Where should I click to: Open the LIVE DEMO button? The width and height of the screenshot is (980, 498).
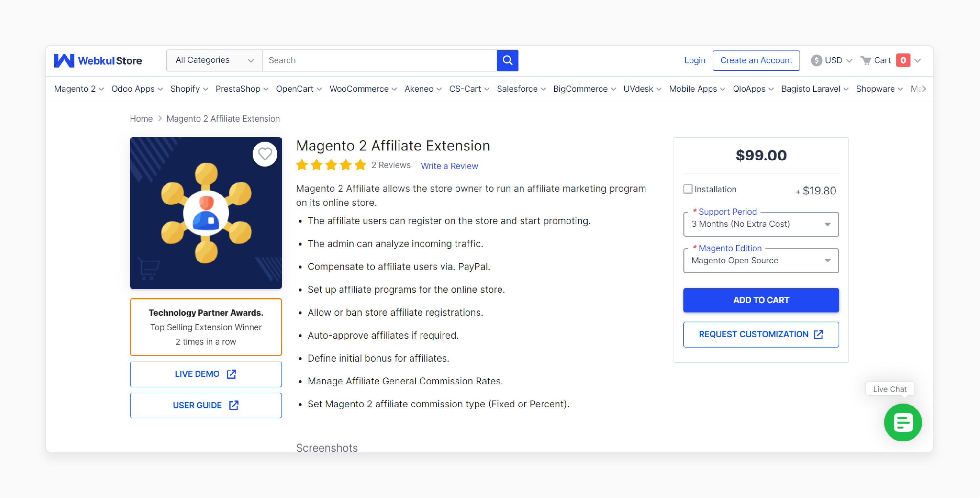pyautogui.click(x=206, y=374)
